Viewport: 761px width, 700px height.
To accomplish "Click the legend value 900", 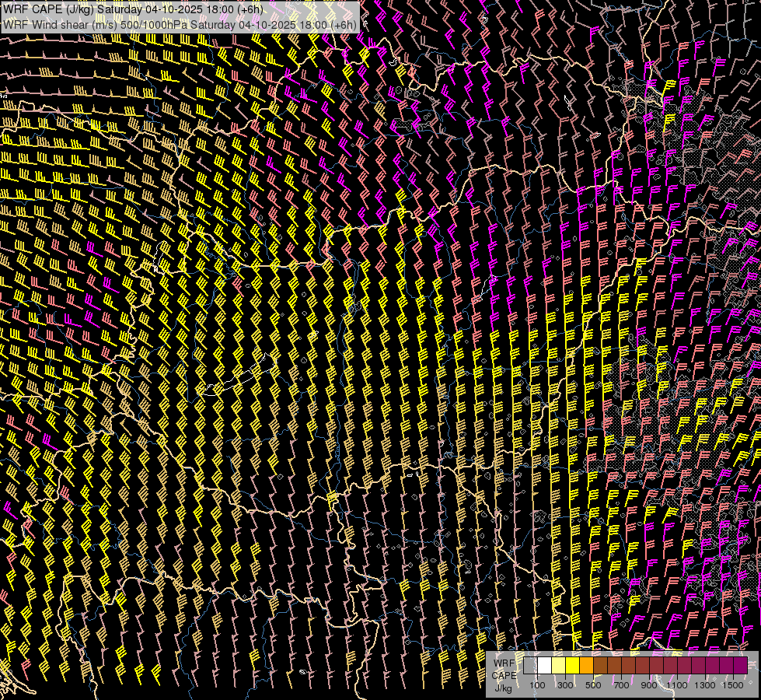I will point(649,685).
